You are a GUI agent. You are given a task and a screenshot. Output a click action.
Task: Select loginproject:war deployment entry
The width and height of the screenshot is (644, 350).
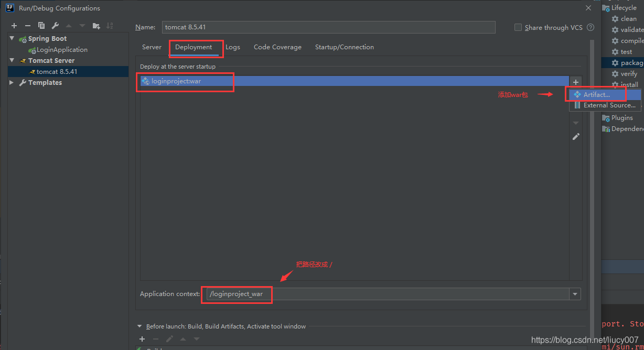point(355,81)
